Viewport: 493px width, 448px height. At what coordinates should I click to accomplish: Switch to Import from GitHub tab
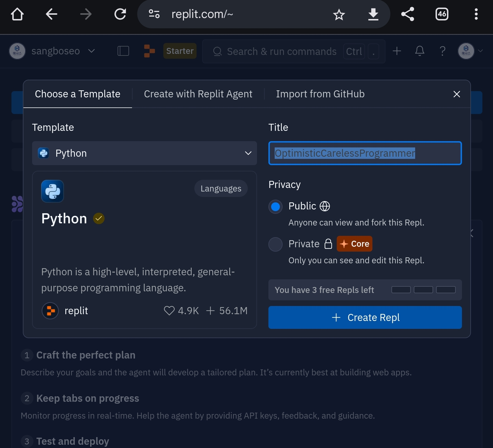(320, 94)
